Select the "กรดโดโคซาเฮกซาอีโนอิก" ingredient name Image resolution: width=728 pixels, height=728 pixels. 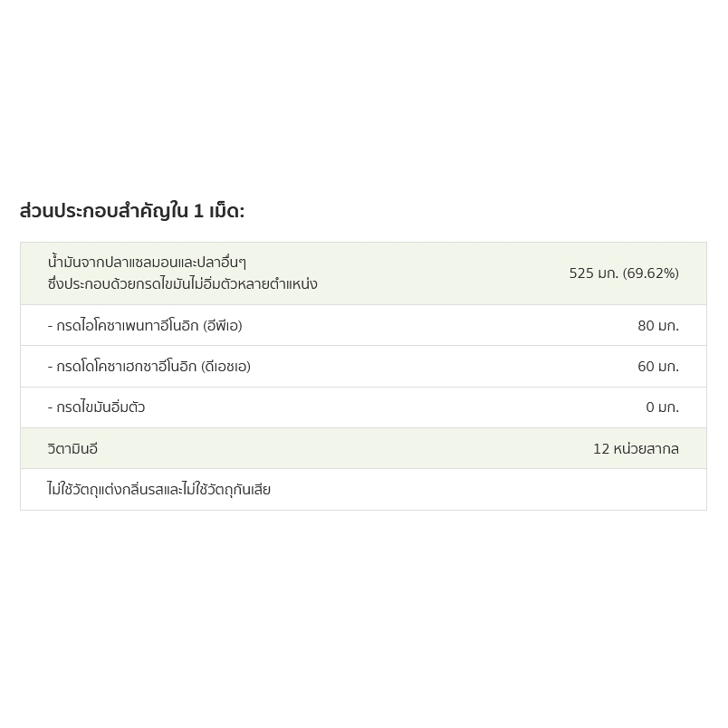127,367
